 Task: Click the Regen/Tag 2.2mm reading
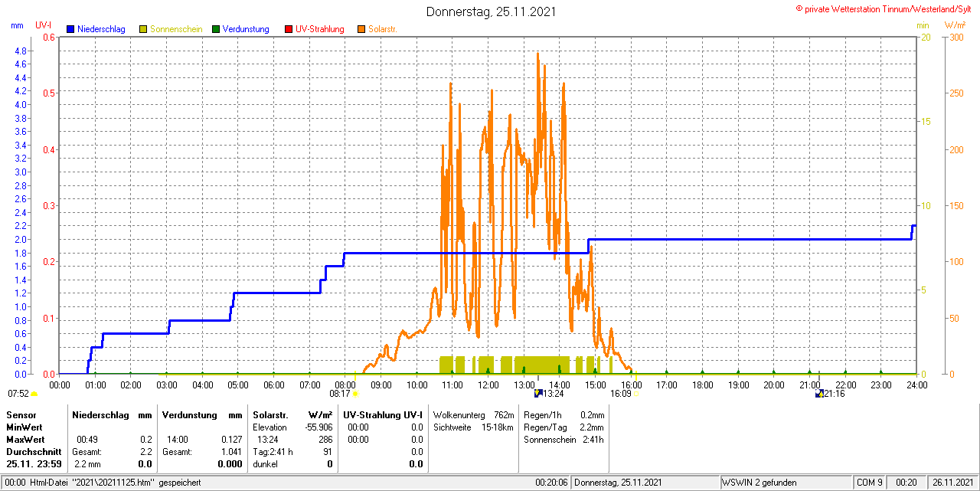tap(563, 427)
